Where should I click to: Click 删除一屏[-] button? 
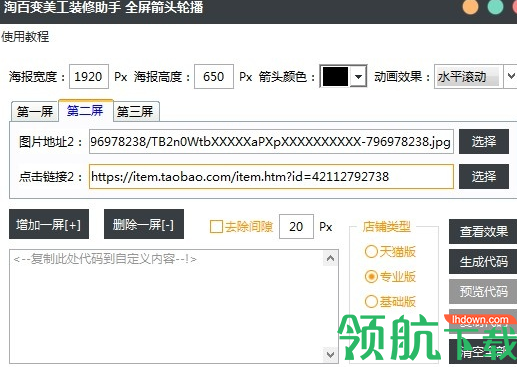tap(144, 224)
